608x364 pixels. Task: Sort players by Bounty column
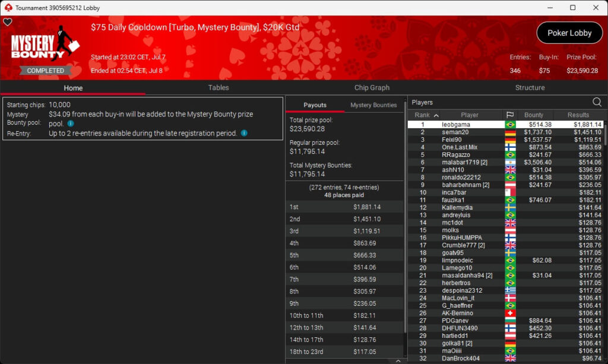(534, 115)
